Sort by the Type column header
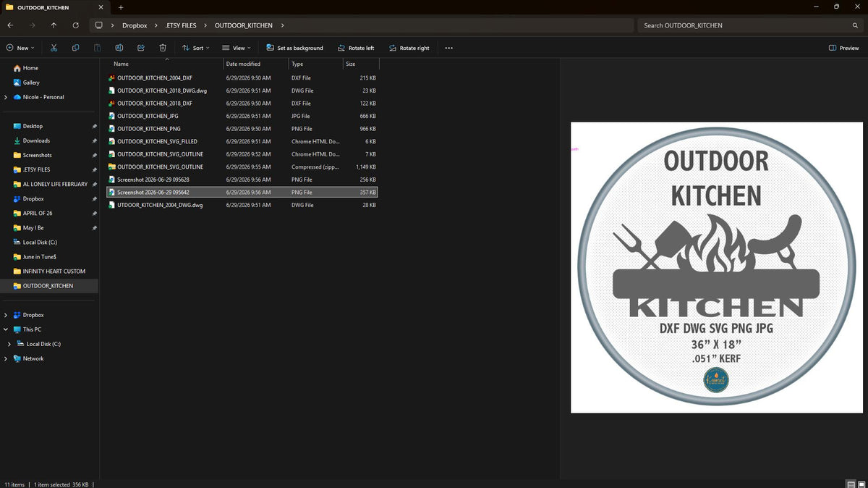The image size is (868, 488). click(x=315, y=64)
